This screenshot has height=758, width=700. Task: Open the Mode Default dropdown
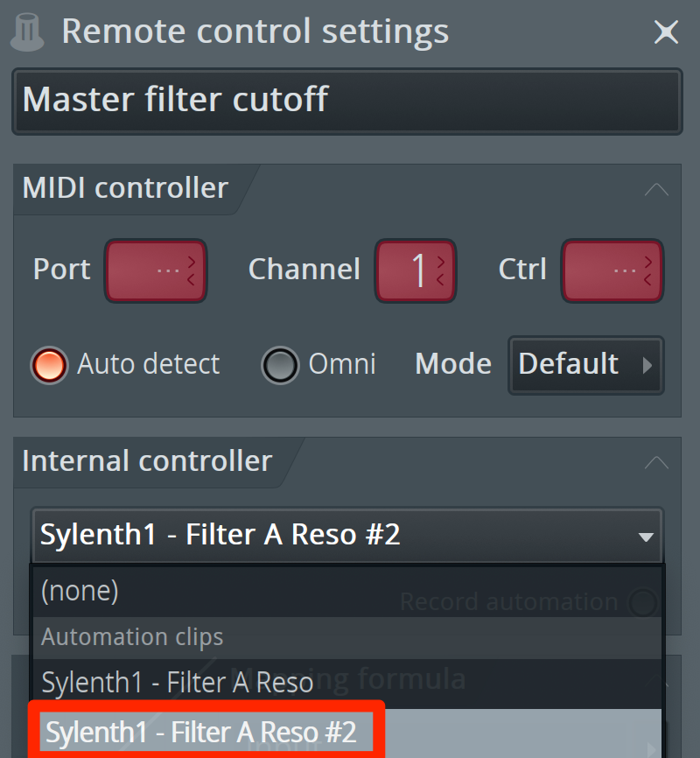click(x=586, y=365)
